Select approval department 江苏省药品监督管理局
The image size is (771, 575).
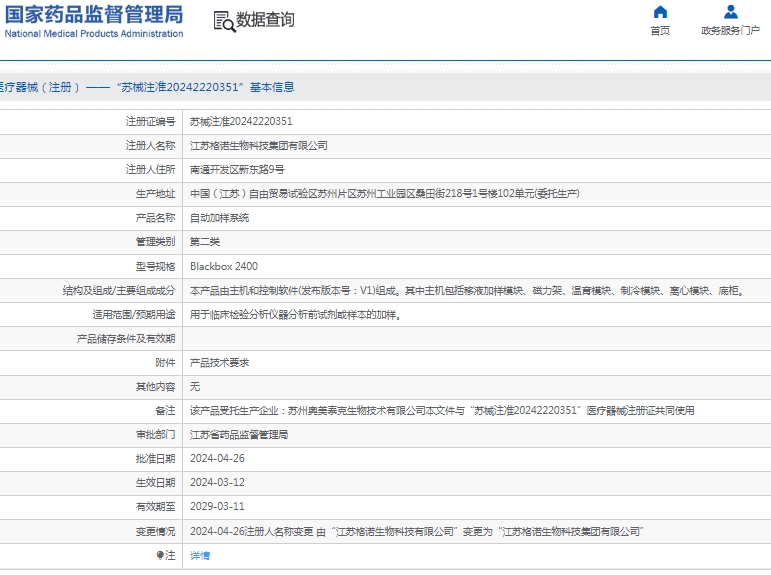click(239, 435)
